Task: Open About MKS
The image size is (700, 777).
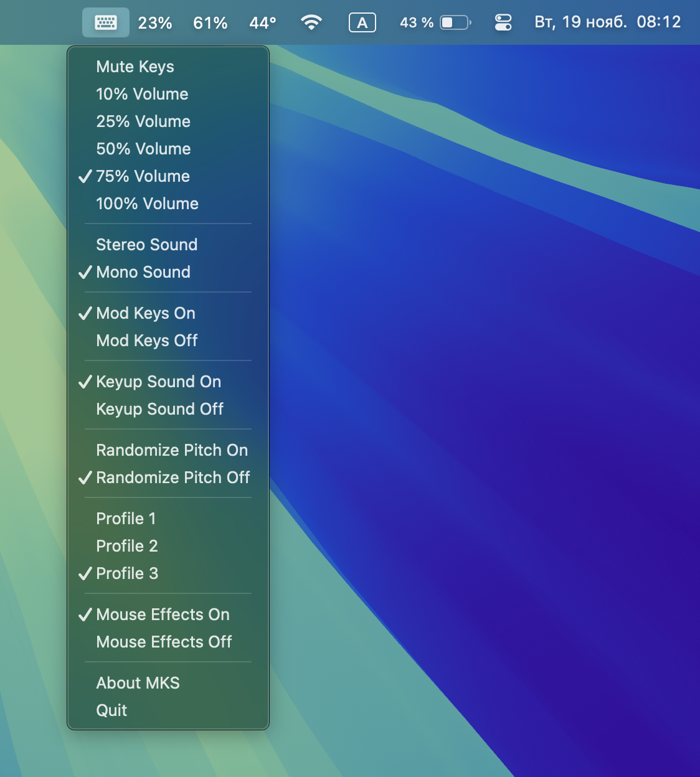Action: coord(138,683)
